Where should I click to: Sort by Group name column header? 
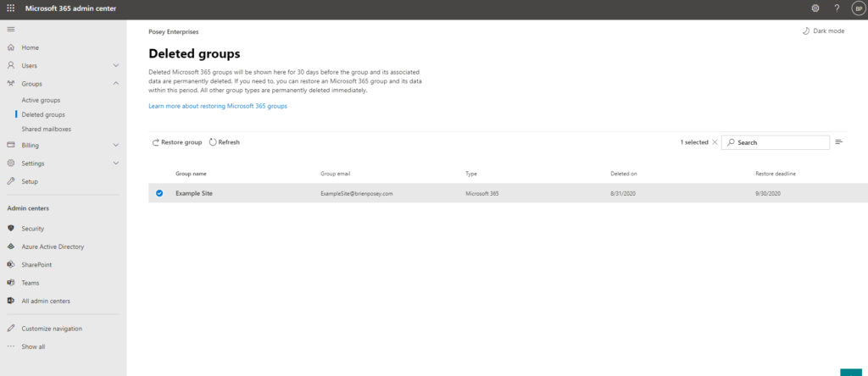point(191,174)
